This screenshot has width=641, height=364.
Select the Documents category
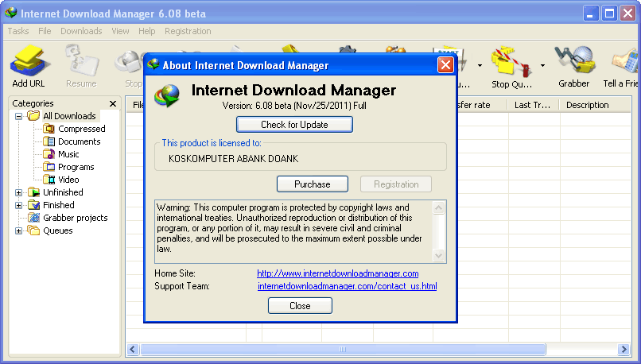click(x=79, y=141)
